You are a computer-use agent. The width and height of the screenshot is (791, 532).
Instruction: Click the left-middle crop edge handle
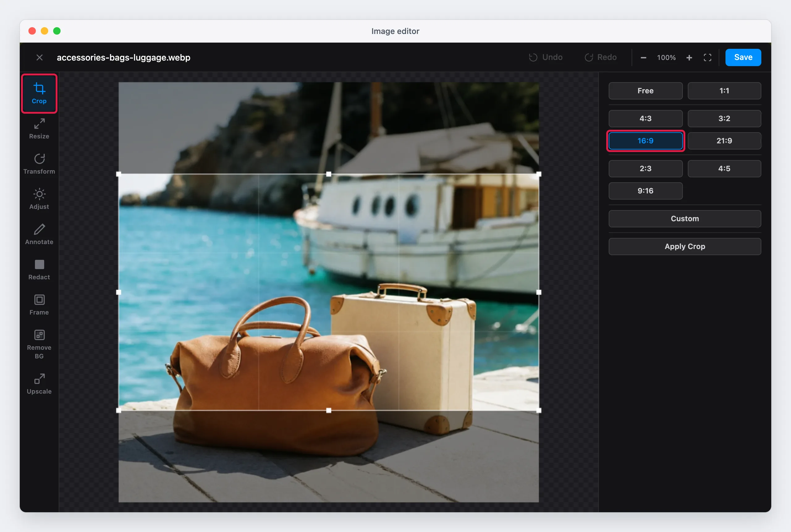(118, 292)
